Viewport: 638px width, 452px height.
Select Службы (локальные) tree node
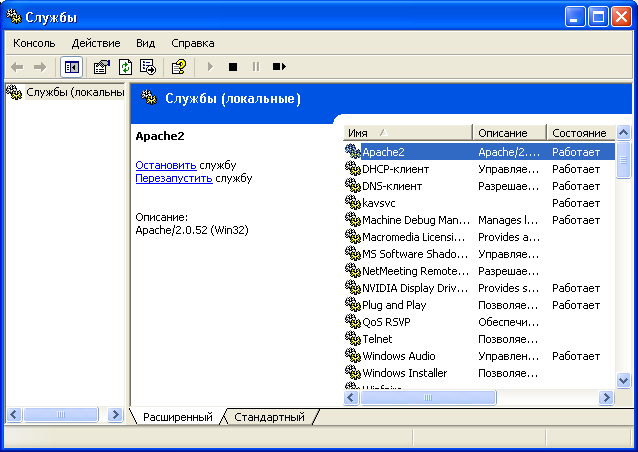pyautogui.click(x=75, y=92)
